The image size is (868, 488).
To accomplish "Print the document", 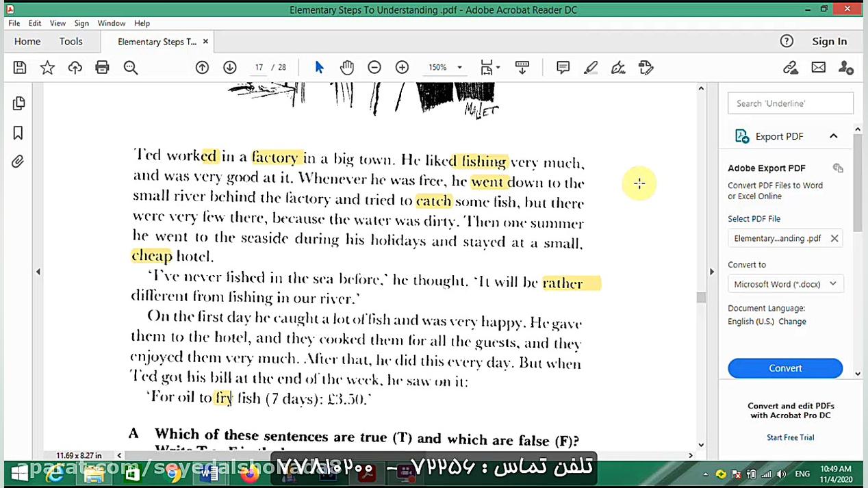I will [102, 67].
